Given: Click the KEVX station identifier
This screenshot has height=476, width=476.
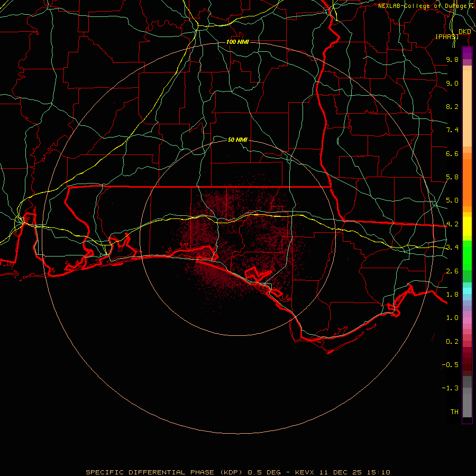Looking at the screenshot, I should pos(305,472).
